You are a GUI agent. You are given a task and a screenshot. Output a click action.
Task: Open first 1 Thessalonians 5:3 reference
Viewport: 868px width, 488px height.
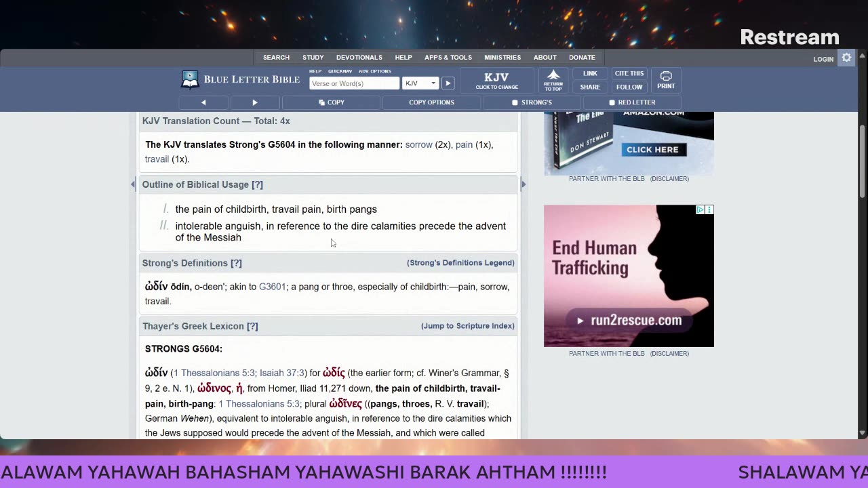(x=213, y=373)
